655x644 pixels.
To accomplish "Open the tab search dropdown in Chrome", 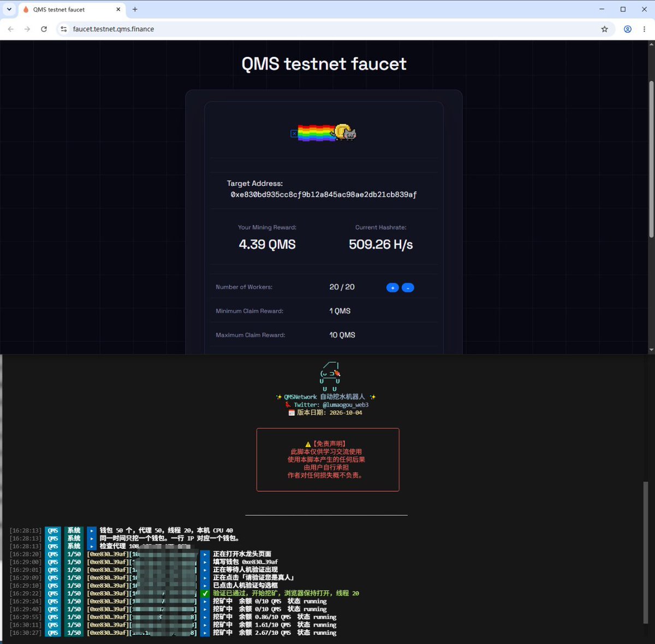I will pos(9,9).
